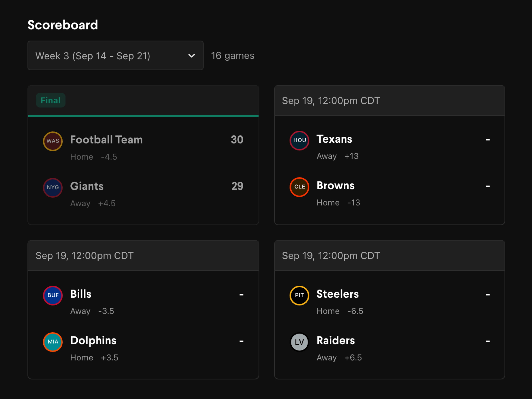Select the Browns team name
Image resolution: width=532 pixels, height=399 pixels.
(335, 186)
